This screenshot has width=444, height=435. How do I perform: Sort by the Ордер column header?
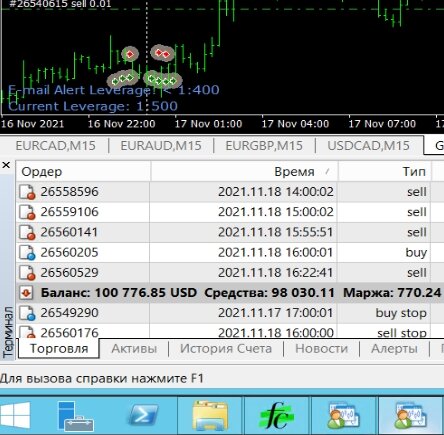(x=83, y=172)
